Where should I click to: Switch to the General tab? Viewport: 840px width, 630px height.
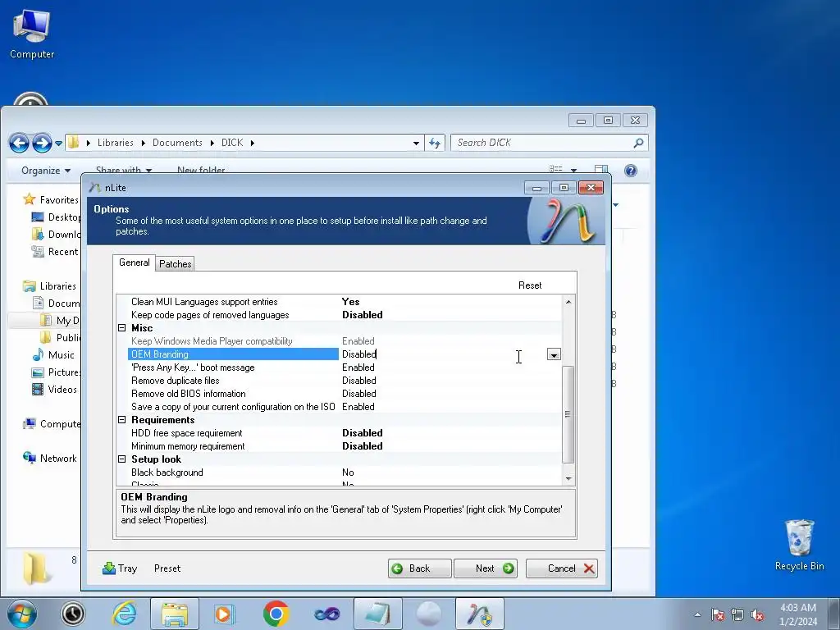[x=134, y=262]
